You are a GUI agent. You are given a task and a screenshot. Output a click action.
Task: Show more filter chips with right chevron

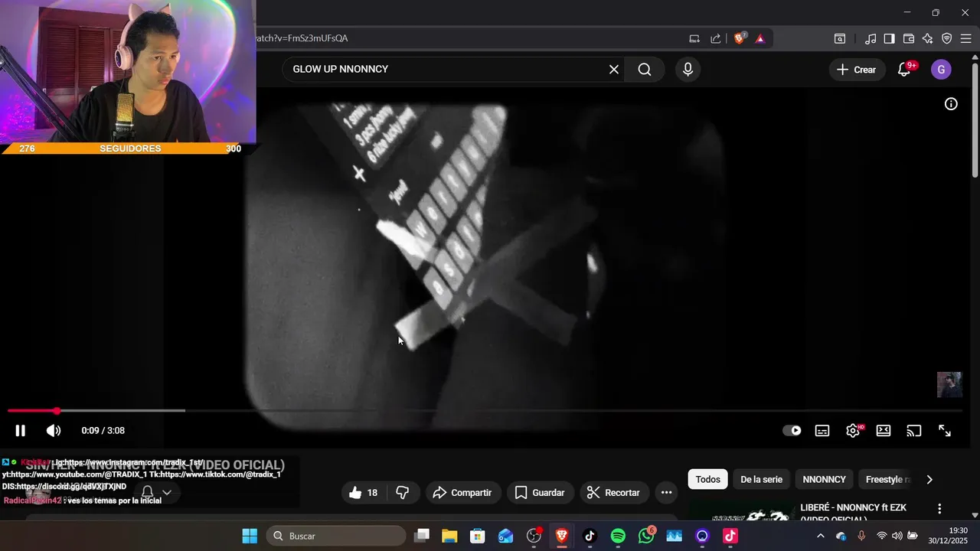click(929, 480)
